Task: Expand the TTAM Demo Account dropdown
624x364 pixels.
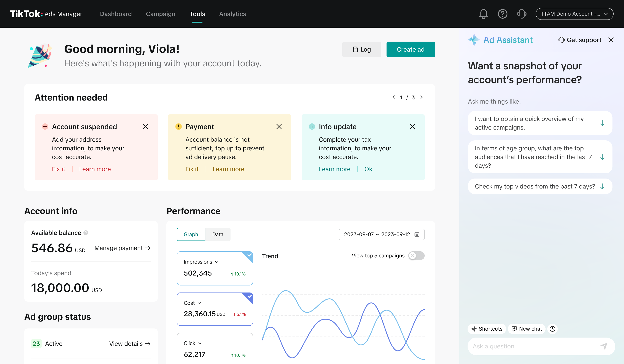Action: tap(574, 14)
